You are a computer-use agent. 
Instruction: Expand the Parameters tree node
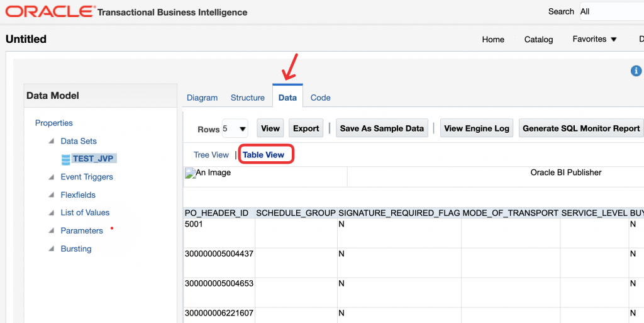click(x=51, y=231)
